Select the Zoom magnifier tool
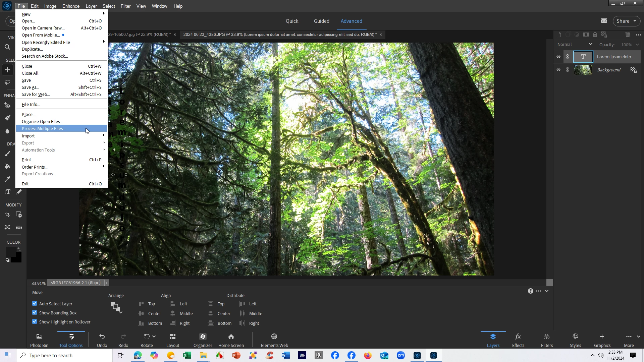Viewport: 644px width, 362px height. 7,47
